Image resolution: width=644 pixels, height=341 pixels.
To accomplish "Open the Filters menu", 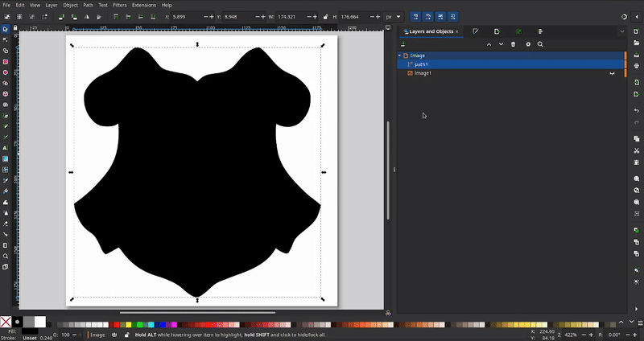I will [119, 5].
